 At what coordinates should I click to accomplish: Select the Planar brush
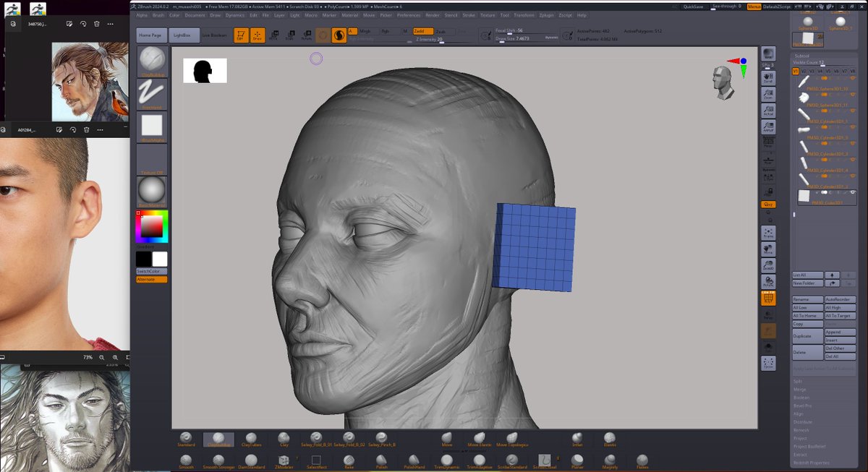(577, 462)
